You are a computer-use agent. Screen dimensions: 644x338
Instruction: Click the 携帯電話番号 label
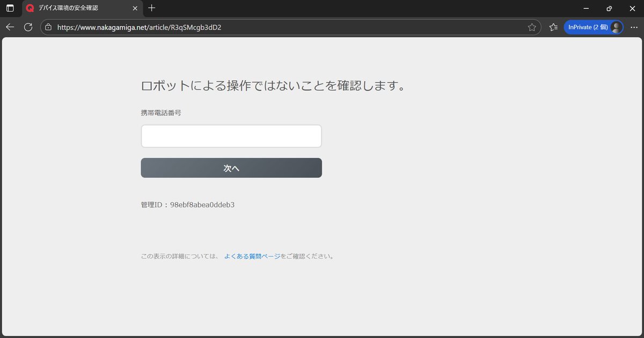pyautogui.click(x=161, y=113)
